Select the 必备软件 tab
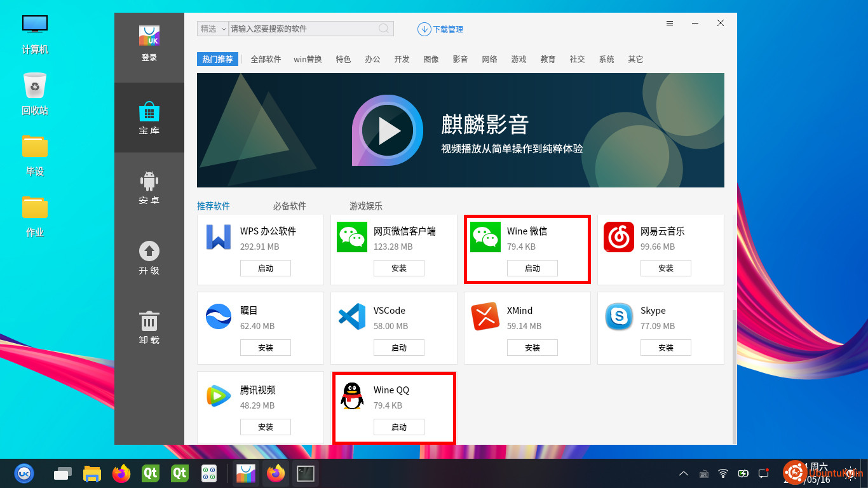Viewport: 868px width, 488px height. 290,206
